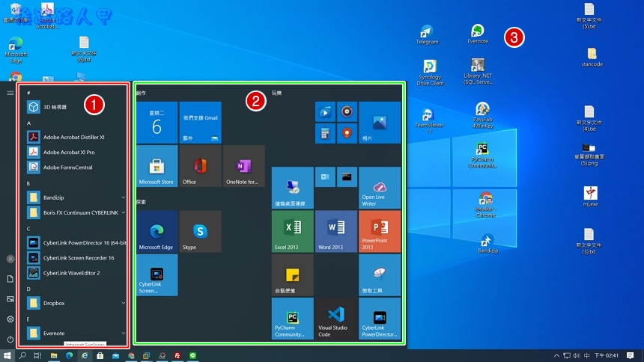This screenshot has height=362, width=644.
Task: Open Adobe Acrobat XI Pro in app list
Action: pyautogui.click(x=76, y=153)
